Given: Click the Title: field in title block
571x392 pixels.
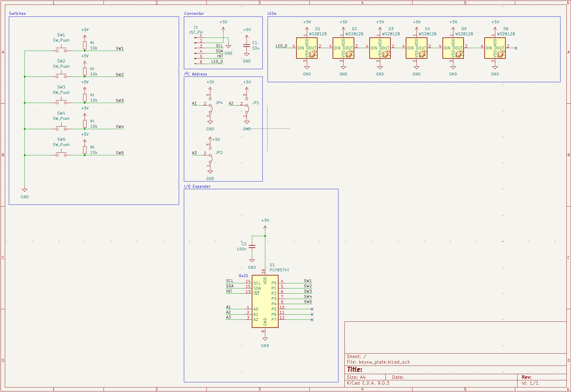Looking at the screenshot, I should click(355, 370).
